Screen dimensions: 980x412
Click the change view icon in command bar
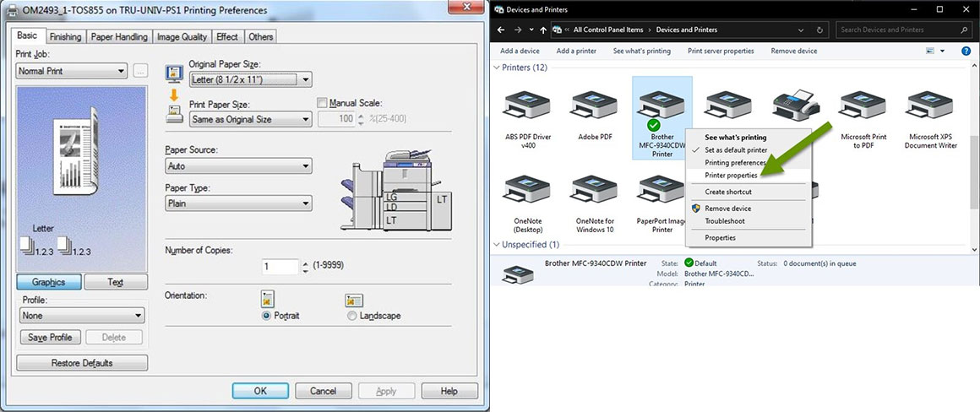930,51
